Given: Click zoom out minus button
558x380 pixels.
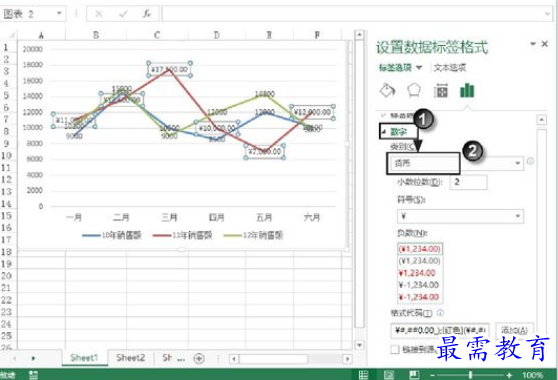Looking at the screenshot, I should tap(432, 375).
